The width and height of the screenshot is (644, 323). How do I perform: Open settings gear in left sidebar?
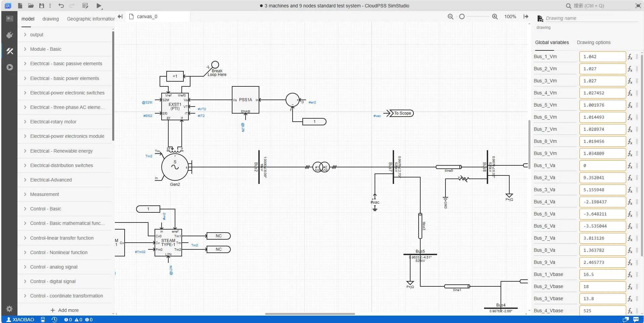click(9, 309)
